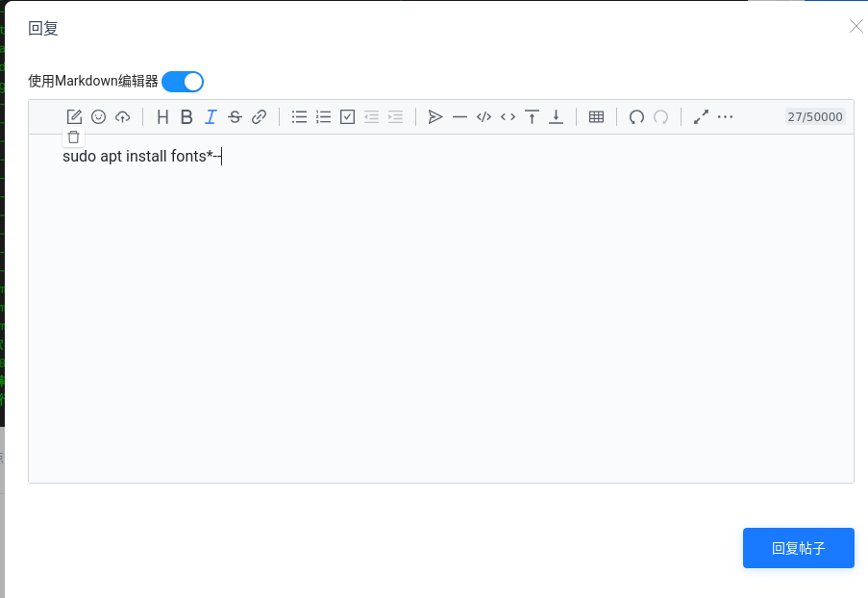Insert a task checklist
868x598 pixels.
pos(348,117)
